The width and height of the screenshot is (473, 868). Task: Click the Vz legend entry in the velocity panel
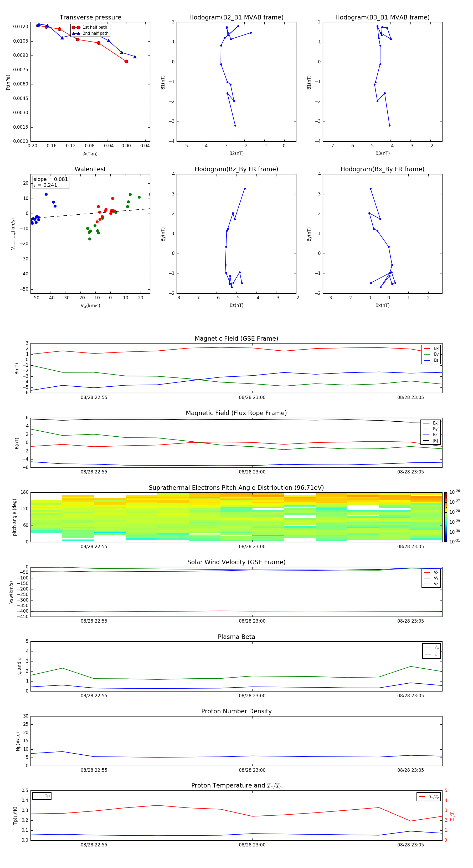click(431, 584)
